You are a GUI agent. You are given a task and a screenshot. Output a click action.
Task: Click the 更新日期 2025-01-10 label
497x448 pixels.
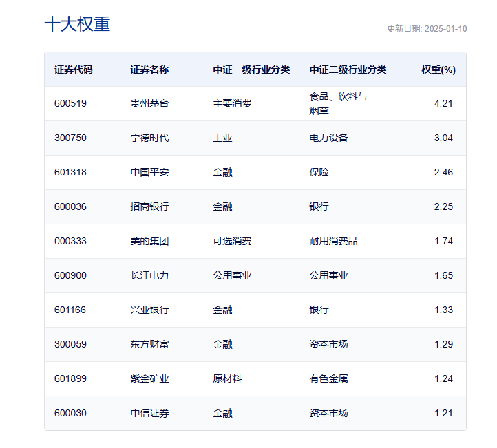pos(427,29)
